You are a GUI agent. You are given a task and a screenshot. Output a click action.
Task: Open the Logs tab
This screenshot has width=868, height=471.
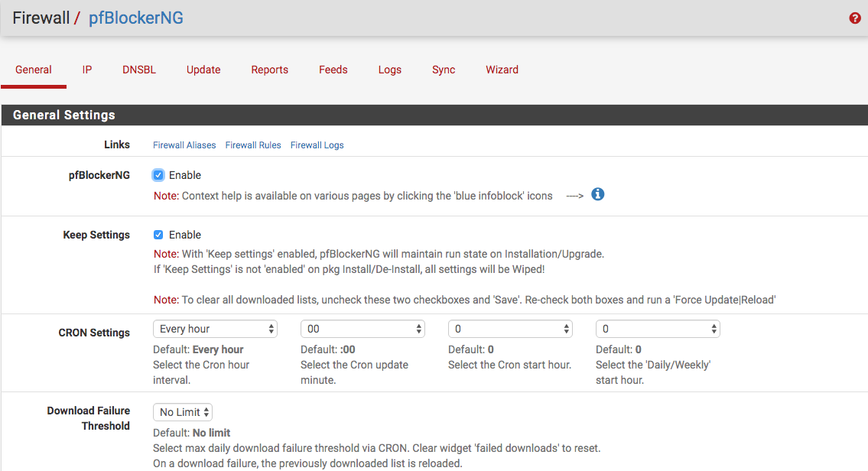[x=390, y=70]
